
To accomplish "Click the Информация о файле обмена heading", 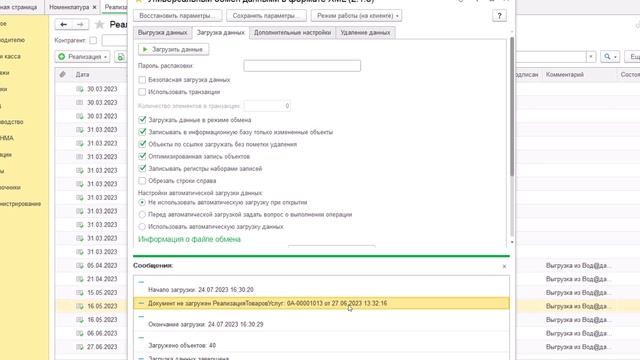I will (189, 239).
